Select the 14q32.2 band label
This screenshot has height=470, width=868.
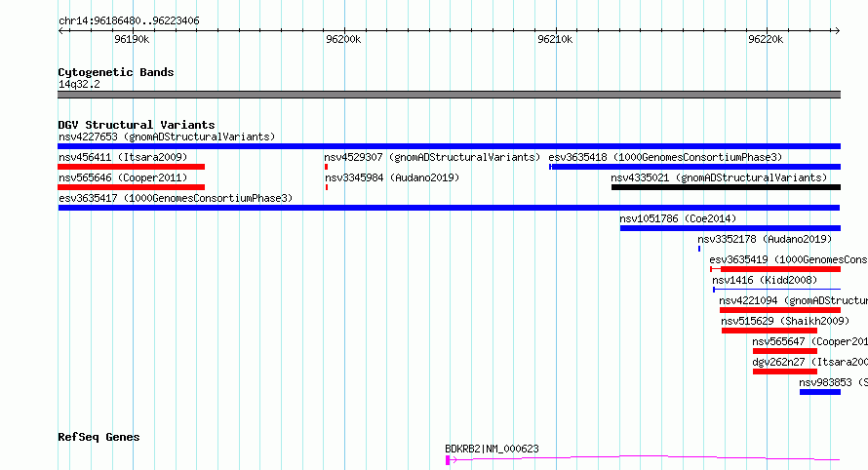[79, 84]
